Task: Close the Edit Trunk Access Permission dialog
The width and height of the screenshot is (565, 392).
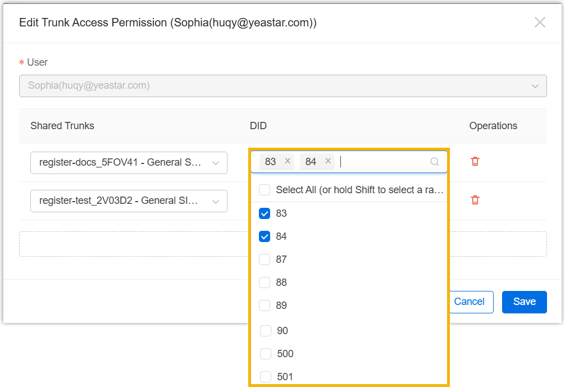Action: pos(540,22)
